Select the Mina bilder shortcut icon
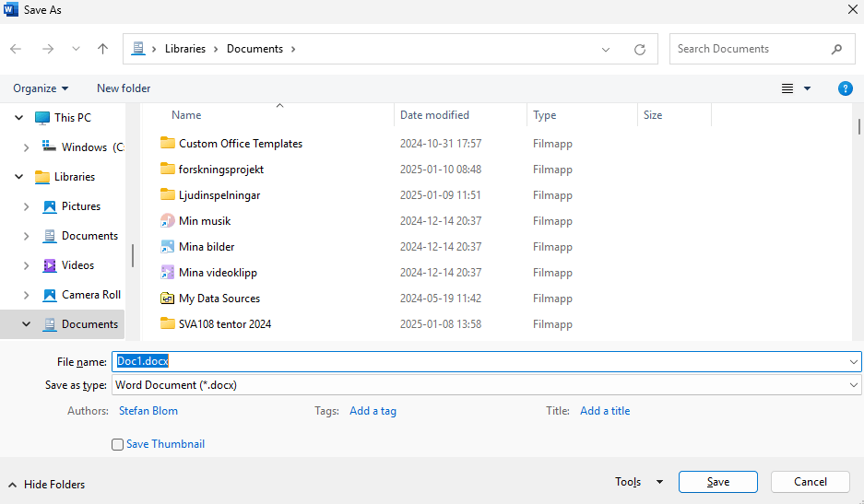The height and width of the screenshot is (504, 864). [x=168, y=247]
